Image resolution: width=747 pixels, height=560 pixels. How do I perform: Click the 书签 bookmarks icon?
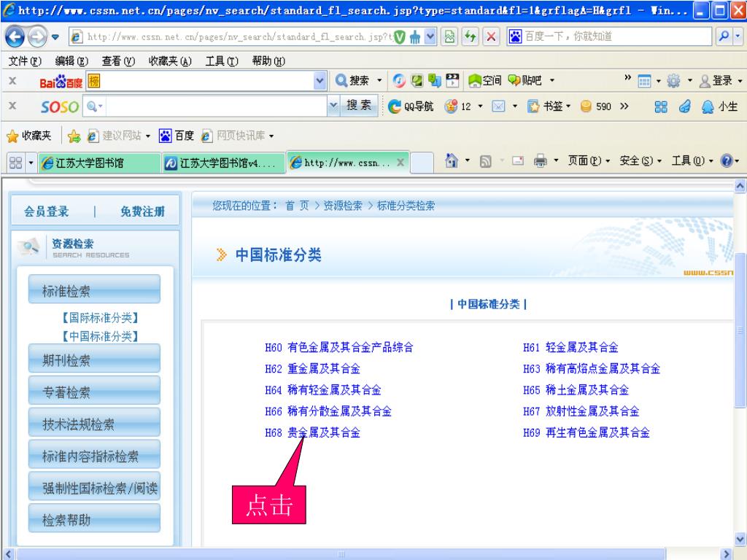[x=546, y=106]
